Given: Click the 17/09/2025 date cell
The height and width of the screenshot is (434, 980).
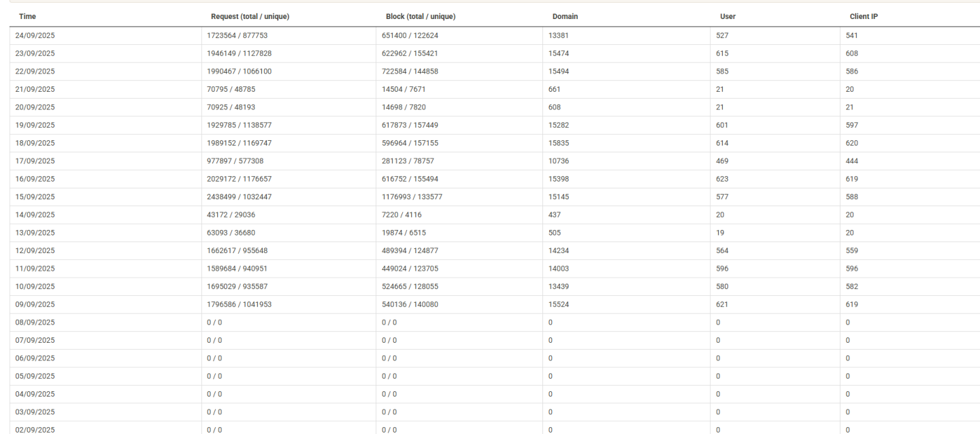Looking at the screenshot, I should [x=35, y=161].
